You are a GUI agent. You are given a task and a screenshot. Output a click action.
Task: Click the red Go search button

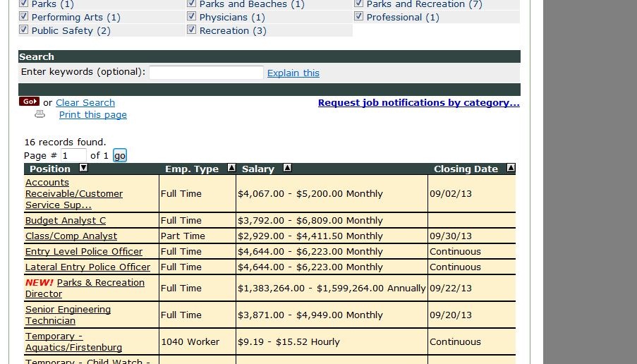[x=29, y=102]
